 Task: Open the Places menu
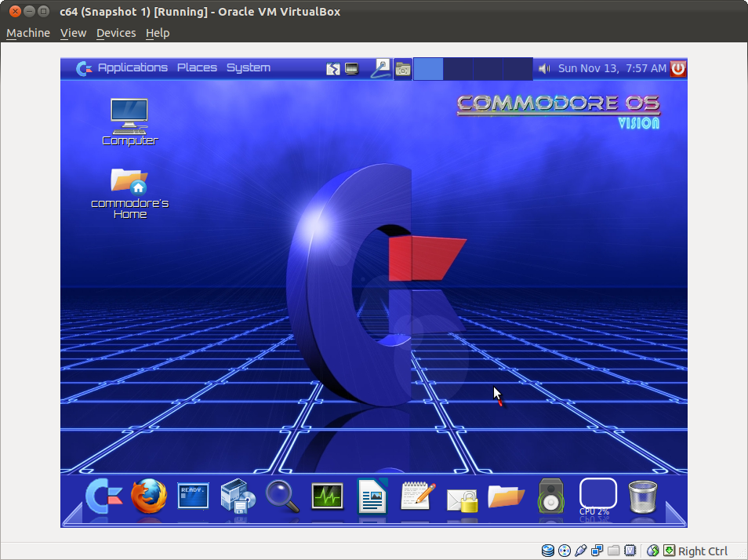197,68
